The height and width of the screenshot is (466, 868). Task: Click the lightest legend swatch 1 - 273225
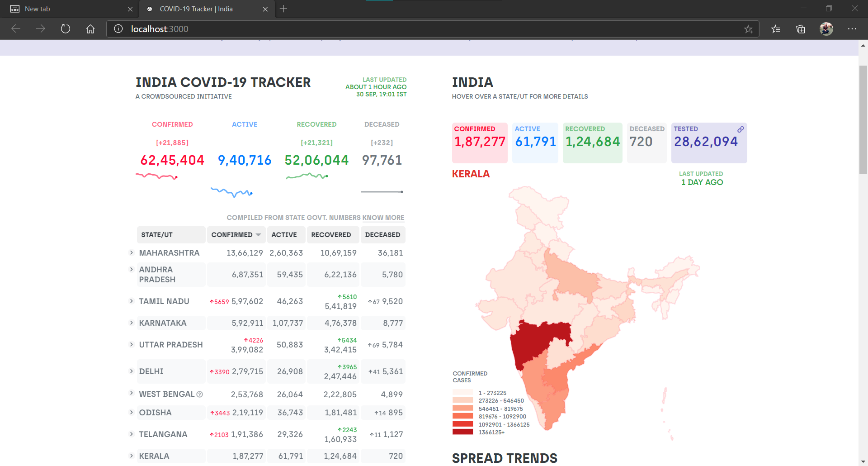[462, 392]
